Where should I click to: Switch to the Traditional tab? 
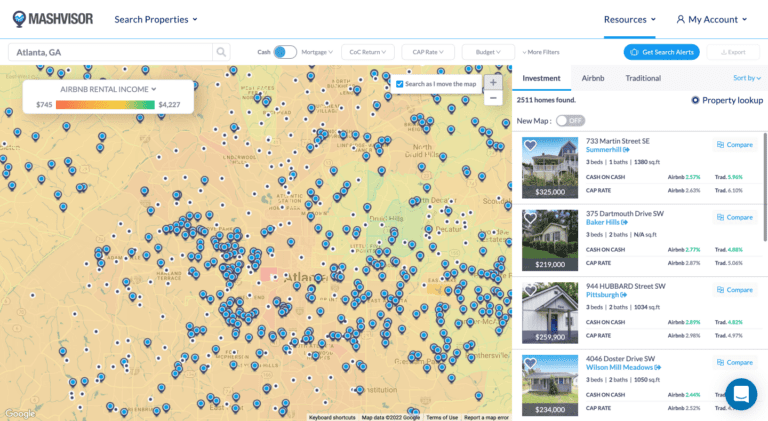click(x=643, y=78)
